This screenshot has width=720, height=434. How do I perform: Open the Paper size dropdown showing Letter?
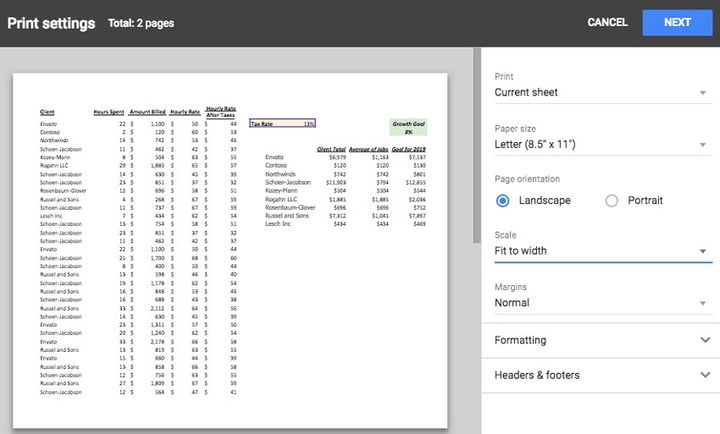coord(603,144)
